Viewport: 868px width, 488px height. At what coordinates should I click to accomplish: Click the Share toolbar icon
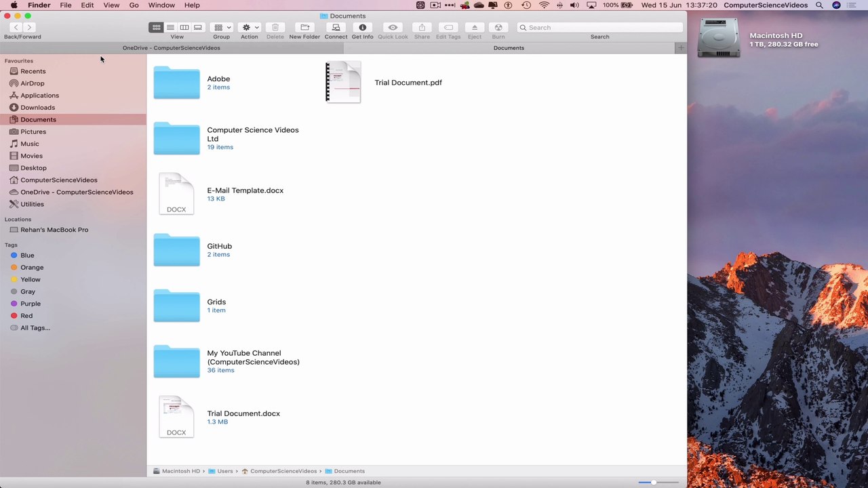422,27
